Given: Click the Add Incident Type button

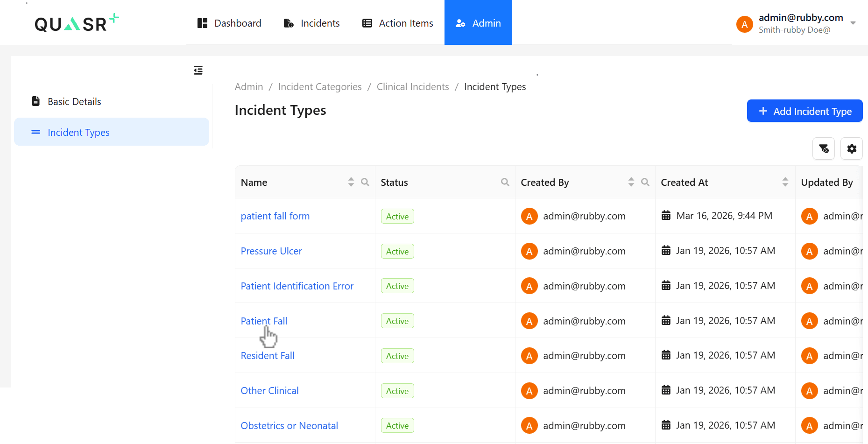Looking at the screenshot, I should 804,111.
